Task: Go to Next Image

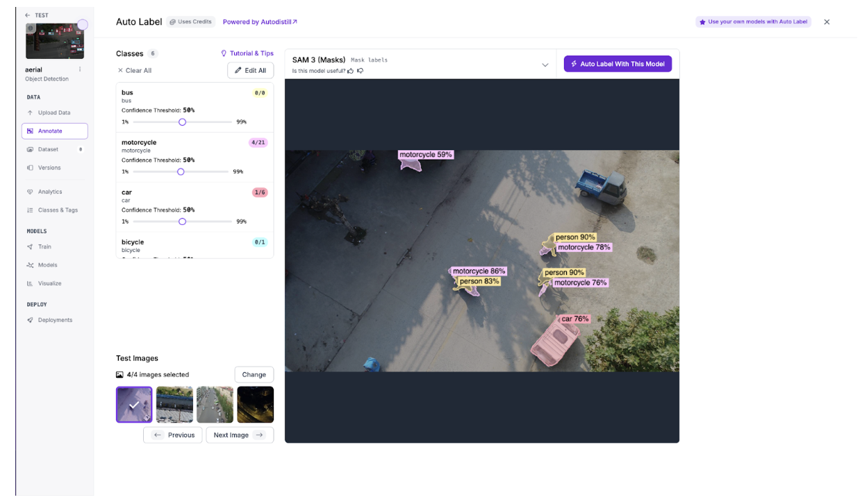Action: coord(239,435)
